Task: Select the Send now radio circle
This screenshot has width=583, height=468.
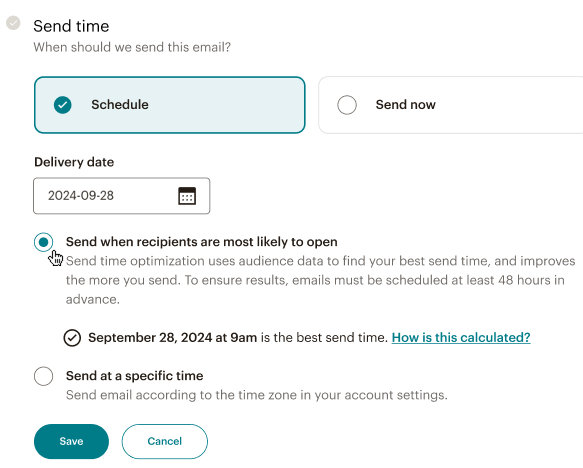Action: point(347,105)
